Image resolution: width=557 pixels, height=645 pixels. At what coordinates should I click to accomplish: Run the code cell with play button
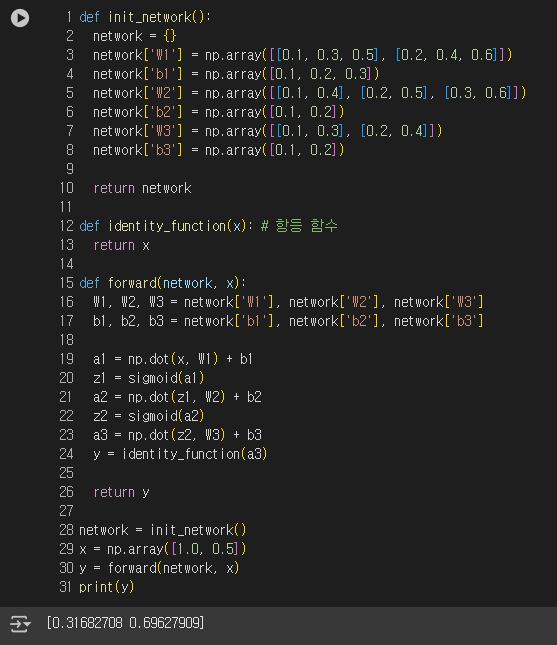(x=20, y=18)
